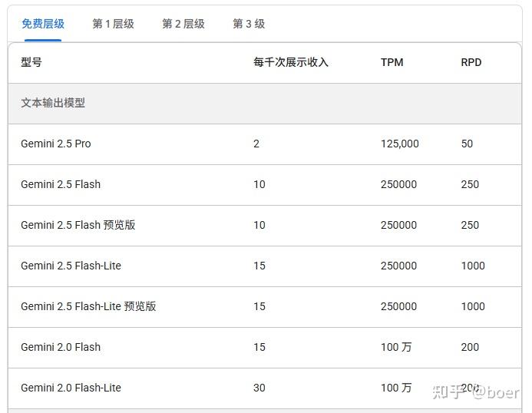Click the 15 value in Gemini 2.5 Flash-Lite row
Screen dimensions: 532x413
click(x=259, y=266)
